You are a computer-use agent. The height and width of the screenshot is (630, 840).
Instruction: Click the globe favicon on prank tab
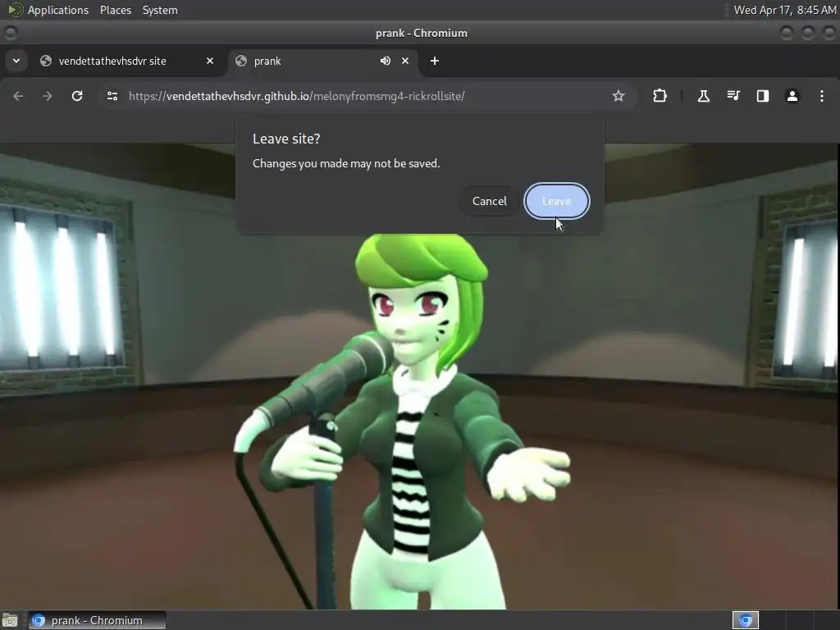pos(241,61)
